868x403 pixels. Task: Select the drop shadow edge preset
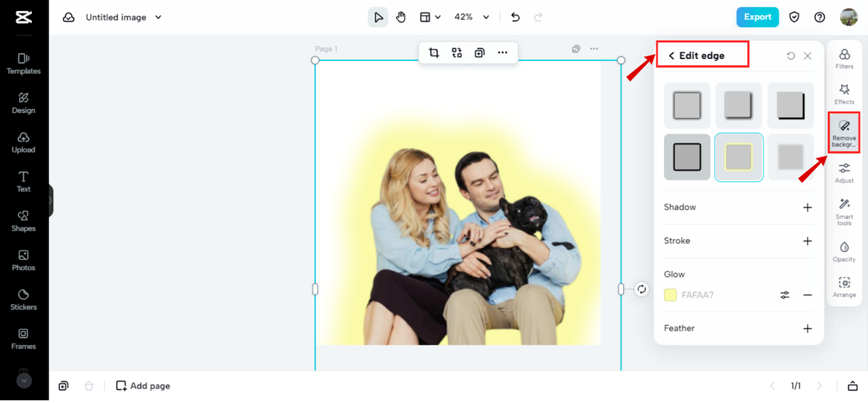[x=738, y=106]
